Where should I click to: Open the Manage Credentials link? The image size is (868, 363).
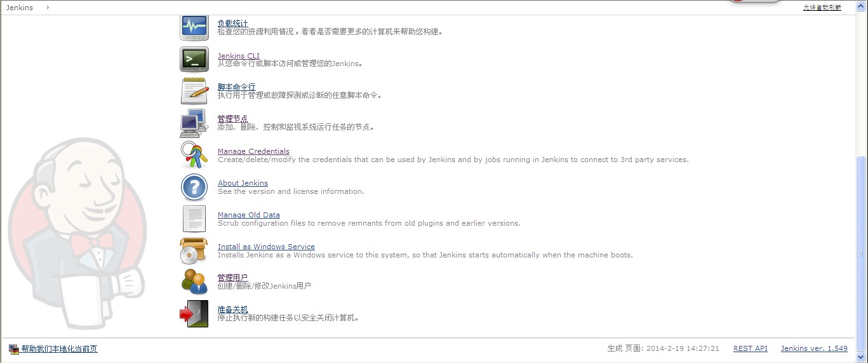(253, 151)
